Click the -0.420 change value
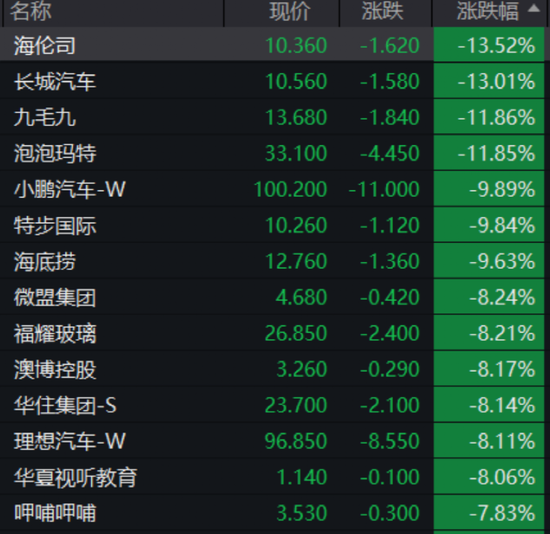This screenshot has height=534, width=550. coord(390,297)
